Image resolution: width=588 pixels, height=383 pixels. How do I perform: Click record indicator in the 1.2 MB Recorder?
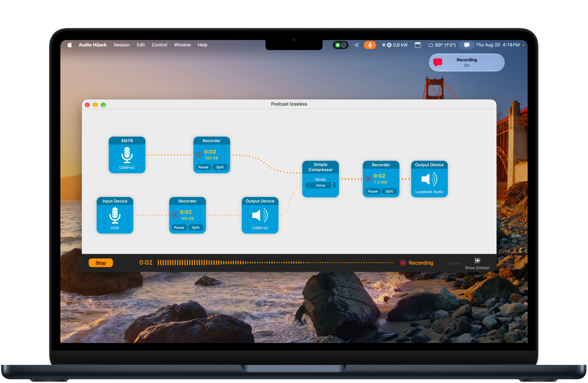(368, 179)
